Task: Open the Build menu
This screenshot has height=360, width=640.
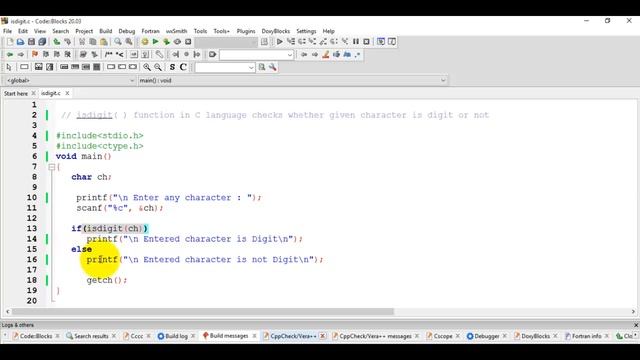Action: (106, 31)
